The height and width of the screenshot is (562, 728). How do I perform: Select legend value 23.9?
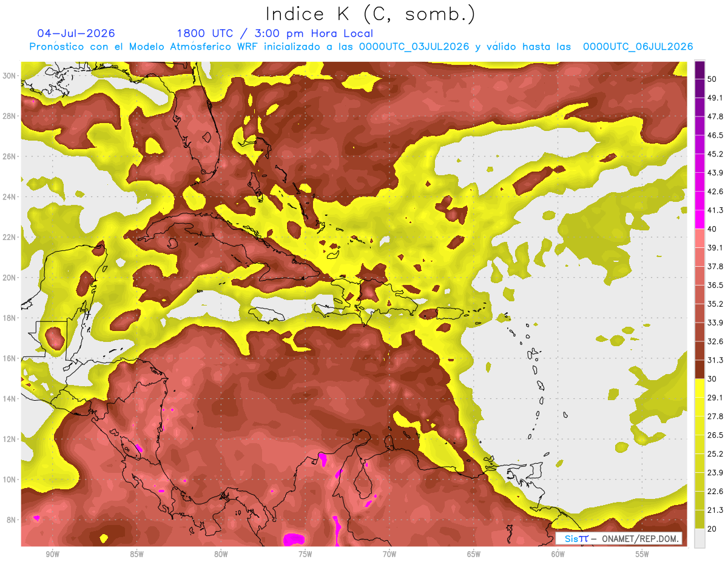(715, 473)
